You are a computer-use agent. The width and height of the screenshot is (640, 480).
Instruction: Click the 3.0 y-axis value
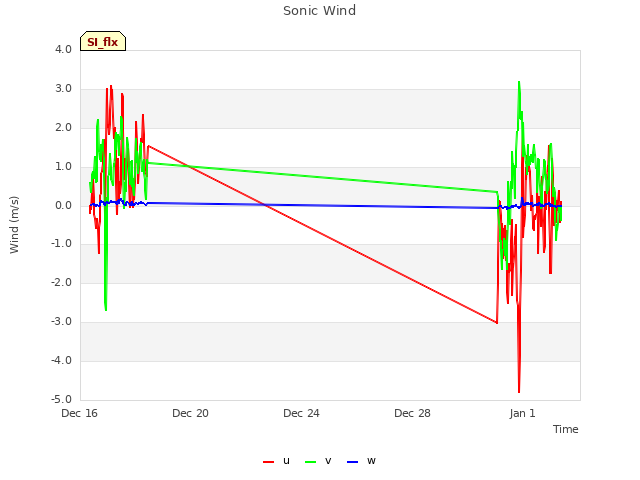63,89
